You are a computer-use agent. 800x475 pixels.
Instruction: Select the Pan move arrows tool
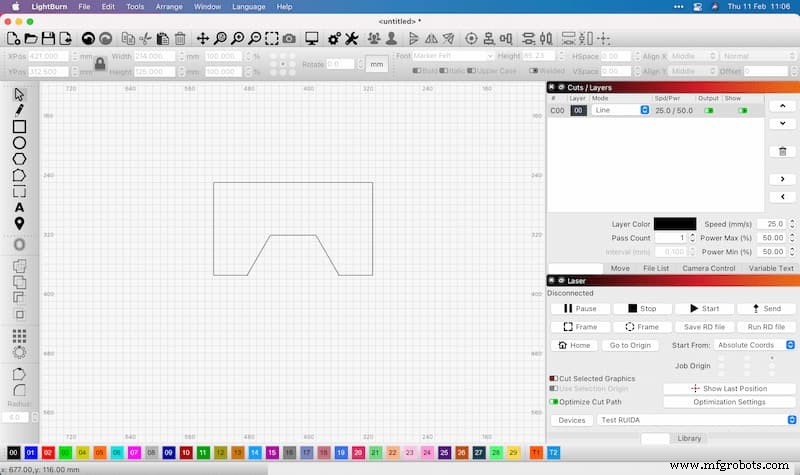[x=203, y=39]
